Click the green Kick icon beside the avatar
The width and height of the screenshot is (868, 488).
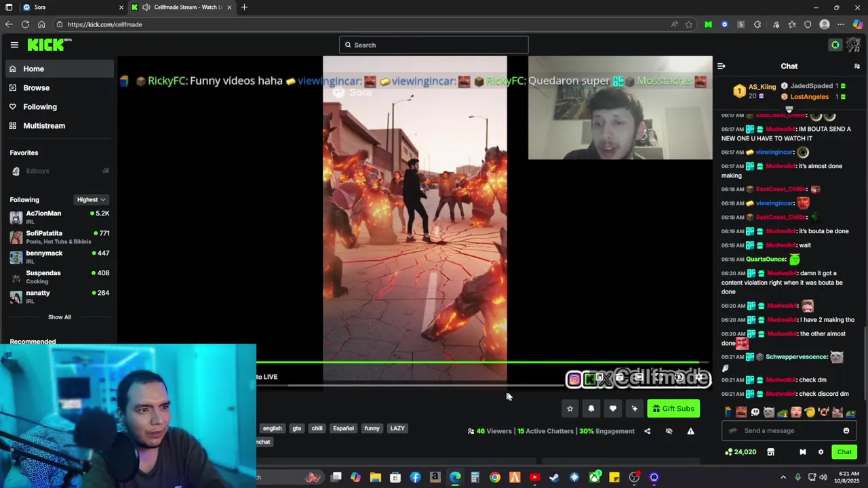click(835, 45)
